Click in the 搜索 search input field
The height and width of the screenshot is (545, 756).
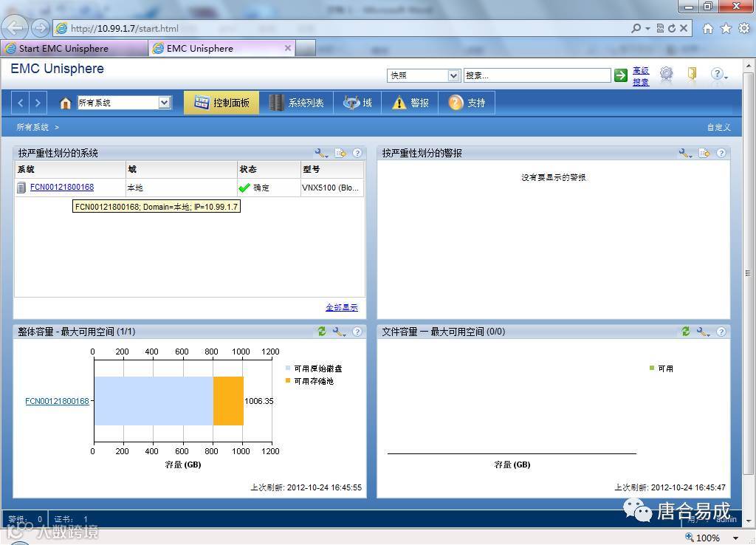[537, 76]
